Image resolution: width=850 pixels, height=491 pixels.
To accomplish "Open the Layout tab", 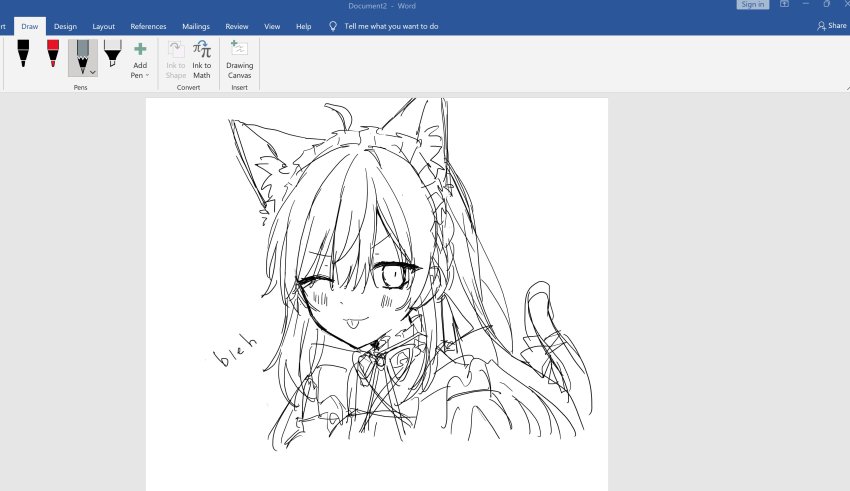I will pos(104,26).
